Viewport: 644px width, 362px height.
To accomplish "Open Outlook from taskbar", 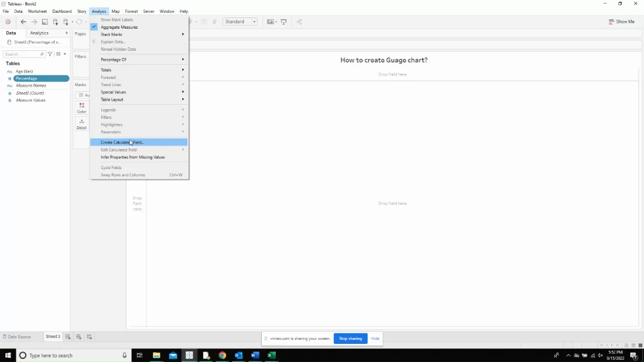I will pos(239,356).
